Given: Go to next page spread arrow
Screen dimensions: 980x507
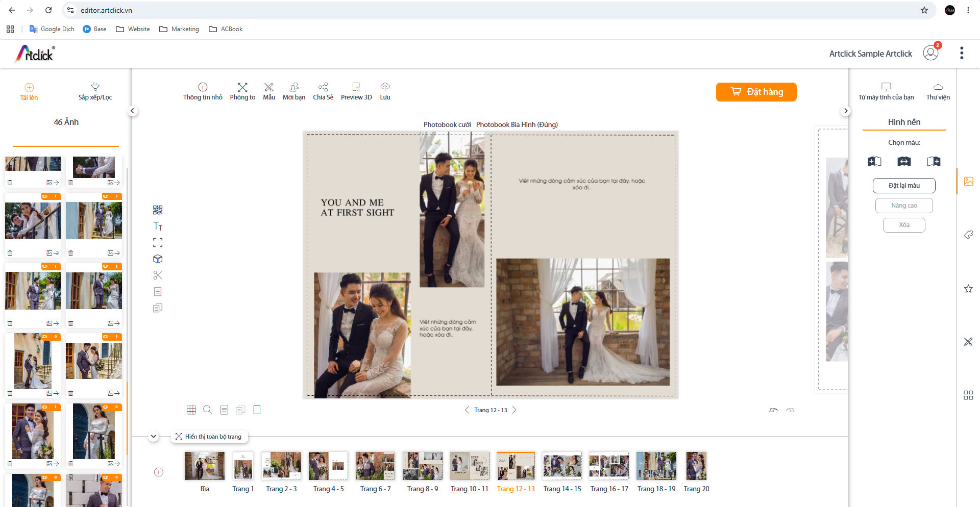Looking at the screenshot, I should point(514,410).
